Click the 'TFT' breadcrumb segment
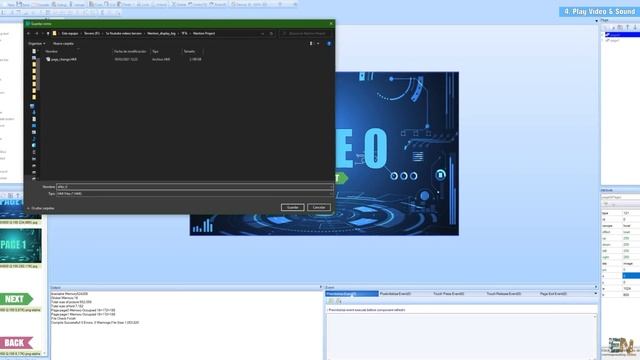640x360 pixels. click(x=184, y=33)
